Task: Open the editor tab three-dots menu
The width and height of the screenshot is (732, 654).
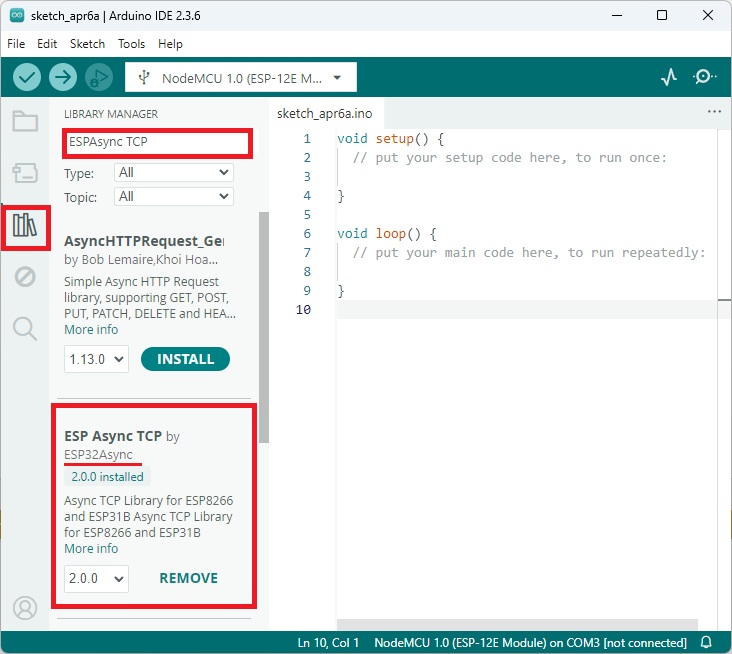Action: click(x=714, y=112)
